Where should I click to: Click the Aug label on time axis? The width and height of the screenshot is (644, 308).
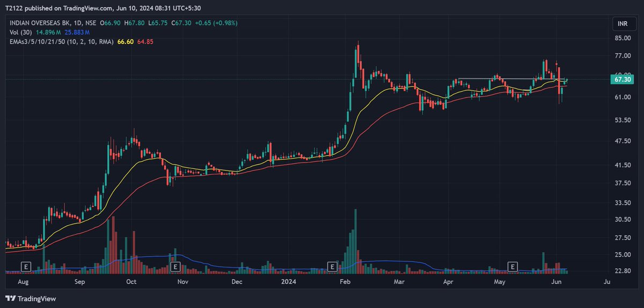tap(23, 282)
